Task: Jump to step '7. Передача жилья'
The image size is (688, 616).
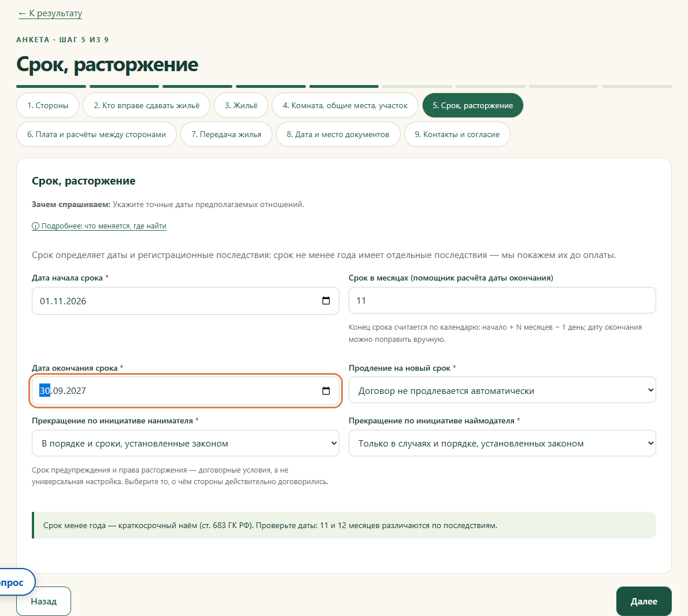Action: click(x=227, y=134)
